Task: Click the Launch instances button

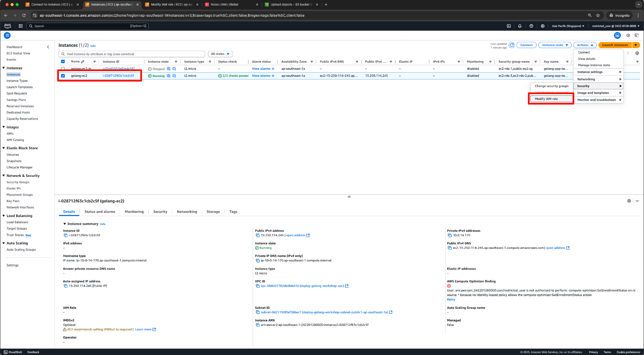Action: 615,45
